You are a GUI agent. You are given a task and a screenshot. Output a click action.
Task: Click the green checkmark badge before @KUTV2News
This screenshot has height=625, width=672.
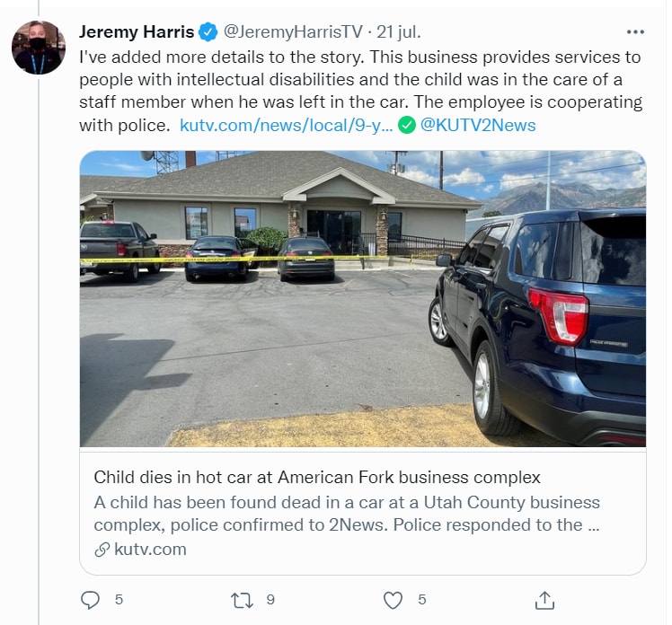[x=406, y=125]
